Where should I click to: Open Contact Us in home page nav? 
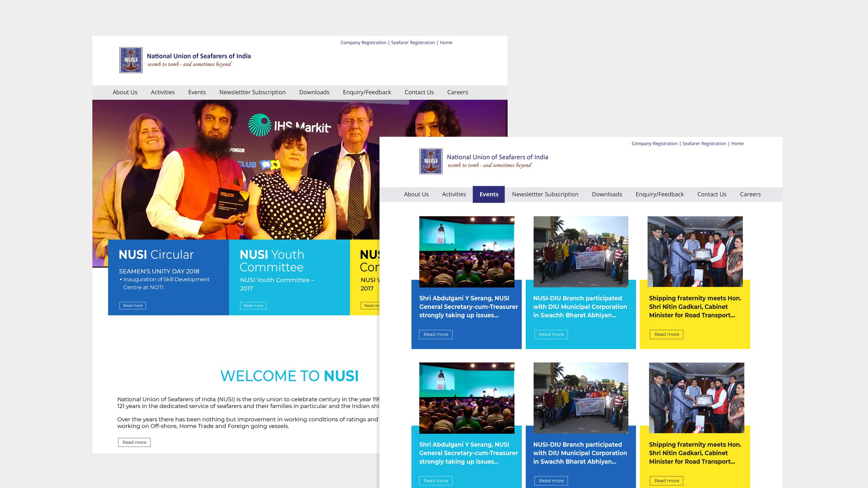(x=419, y=92)
